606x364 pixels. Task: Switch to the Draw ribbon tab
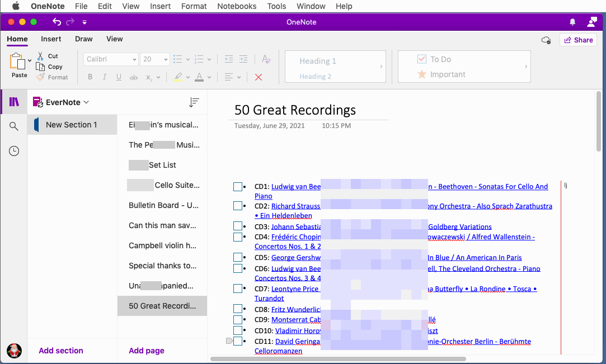(x=84, y=39)
